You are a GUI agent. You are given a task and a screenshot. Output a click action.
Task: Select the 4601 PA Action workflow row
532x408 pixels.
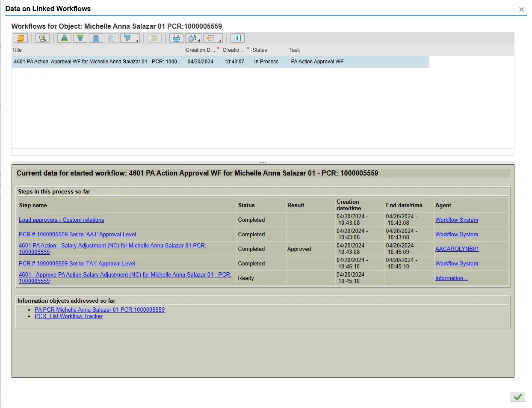point(98,62)
